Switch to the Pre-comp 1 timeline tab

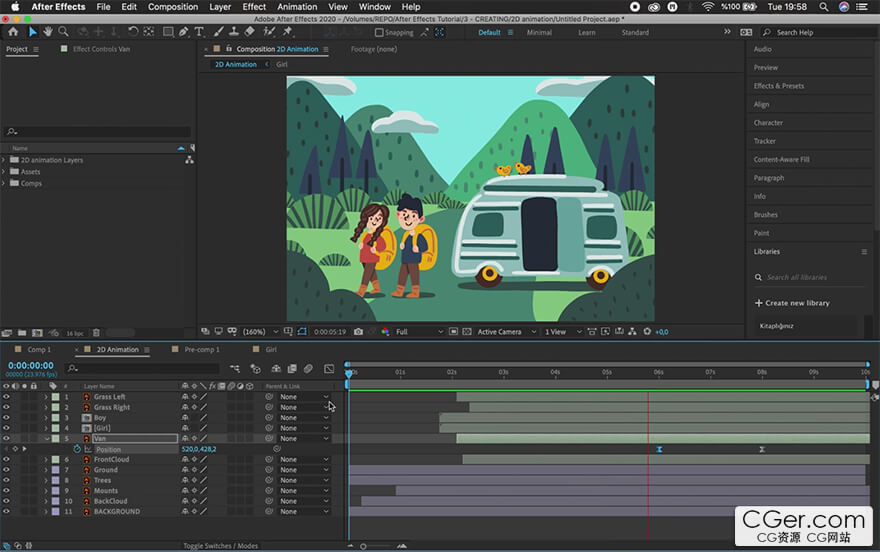[202, 350]
